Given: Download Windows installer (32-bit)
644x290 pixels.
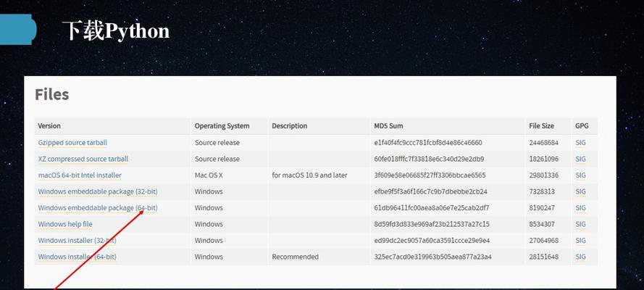Looking at the screenshot, I should tap(78, 240).
